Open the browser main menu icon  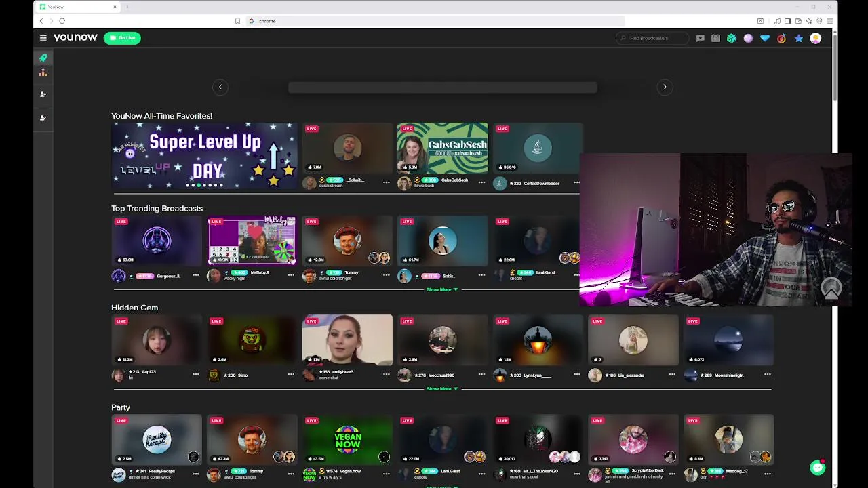click(x=829, y=21)
